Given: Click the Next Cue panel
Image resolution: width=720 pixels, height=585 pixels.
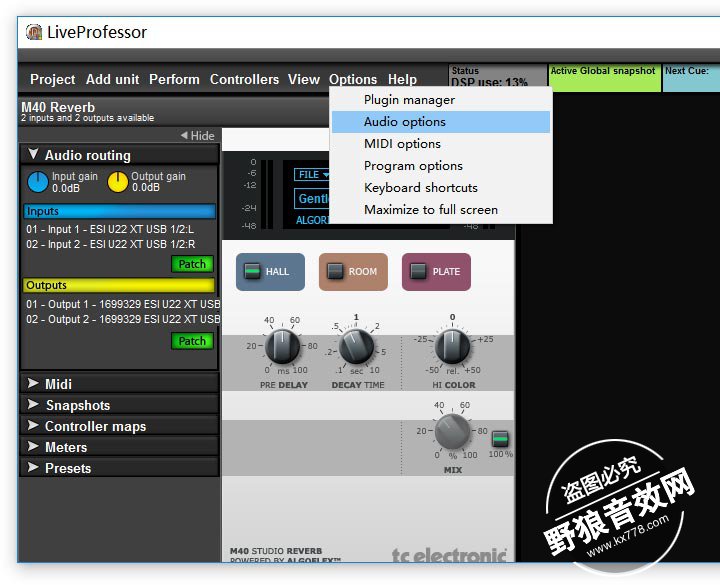Looking at the screenshot, I should (691, 78).
